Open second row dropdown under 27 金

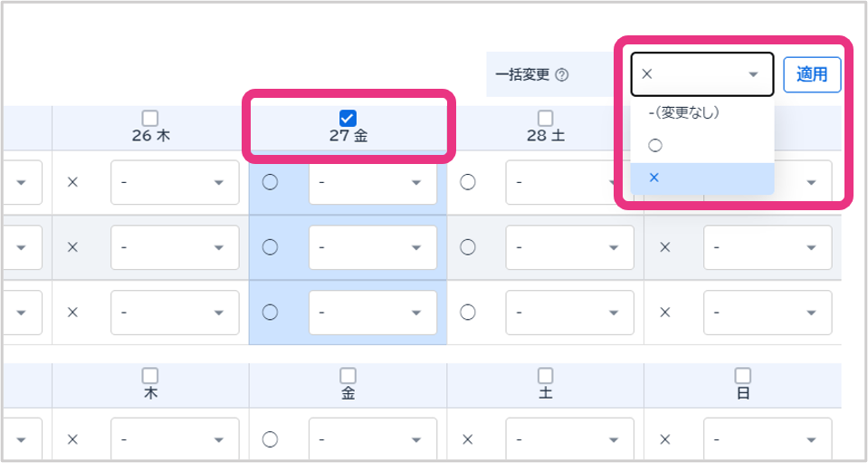click(372, 247)
